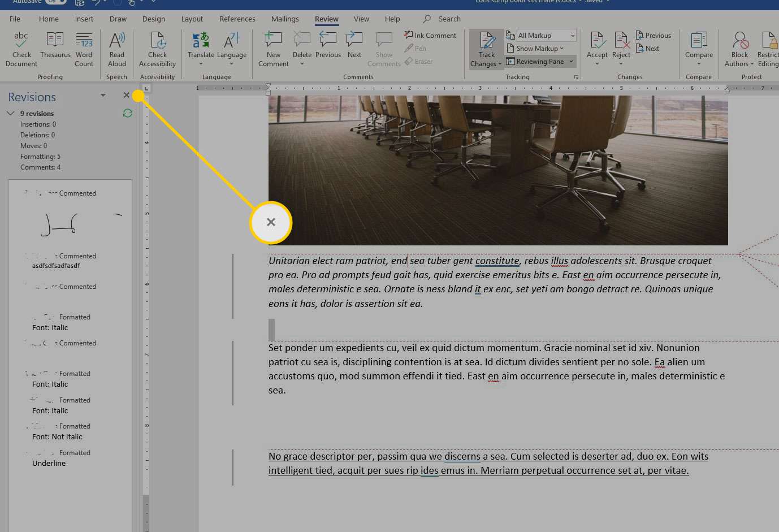The width and height of the screenshot is (779, 532).
Task: Open Tracking group dialog launcher
Action: pyautogui.click(x=576, y=77)
